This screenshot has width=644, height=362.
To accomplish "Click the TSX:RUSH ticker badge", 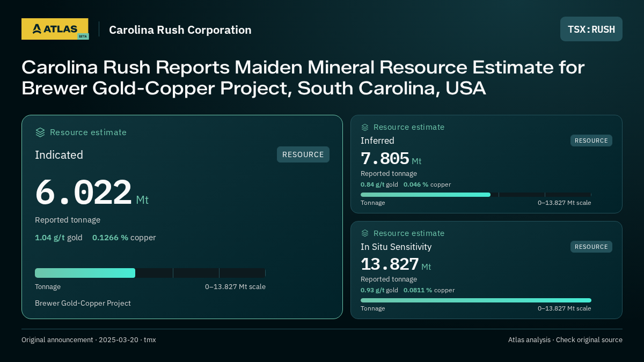I will tap(591, 29).
